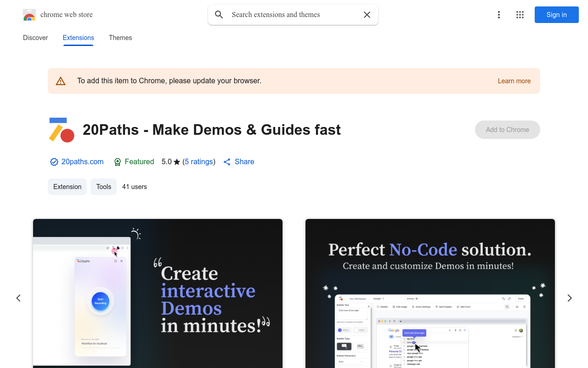Clear the search box with X
This screenshot has width=588, height=368.
pyautogui.click(x=367, y=15)
